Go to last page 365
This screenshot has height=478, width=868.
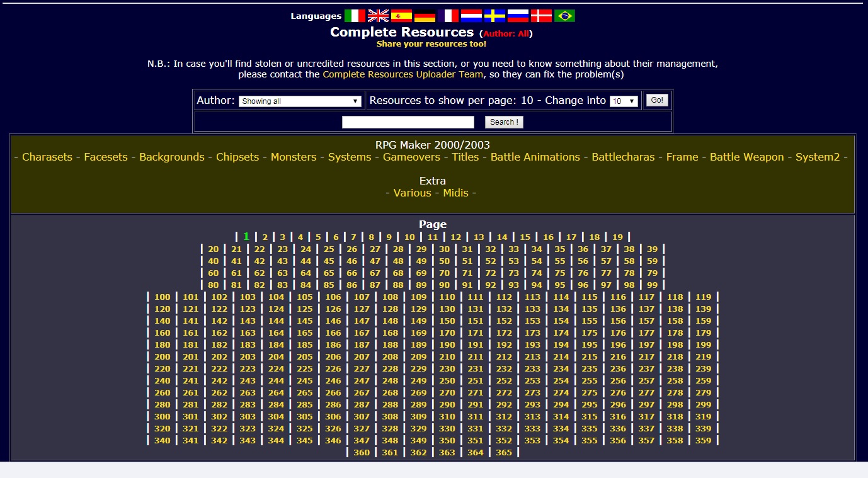(x=504, y=453)
